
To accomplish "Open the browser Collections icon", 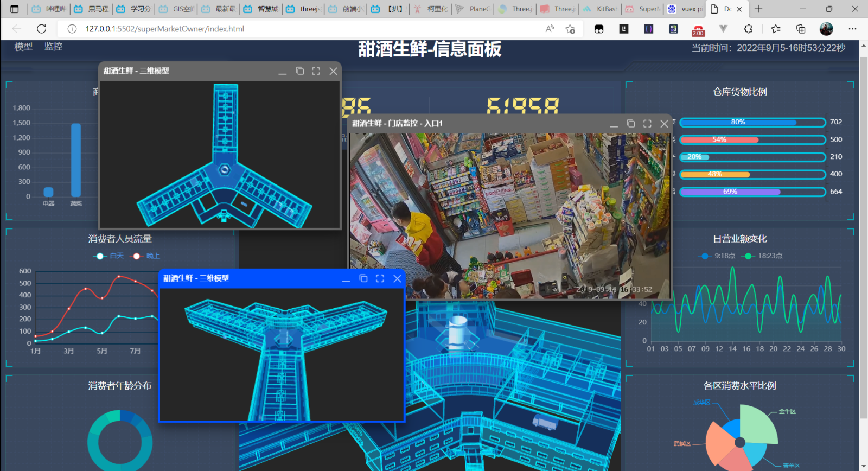I will (x=800, y=29).
